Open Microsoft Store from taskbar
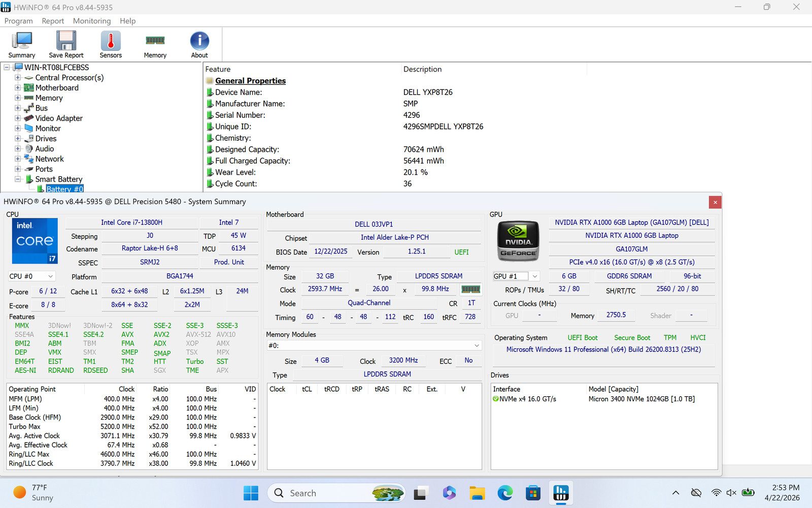Image resolution: width=812 pixels, height=508 pixels. point(533,493)
